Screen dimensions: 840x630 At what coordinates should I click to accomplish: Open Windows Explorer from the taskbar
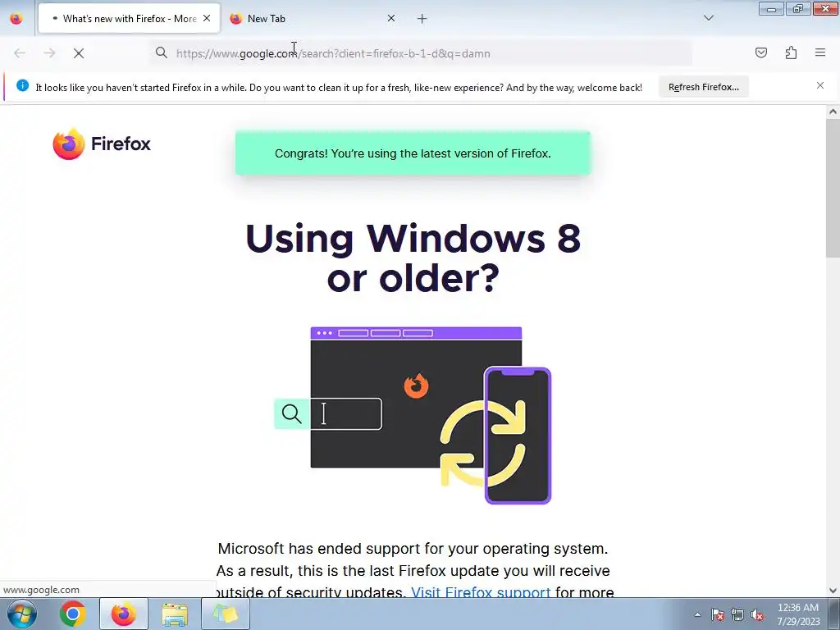pos(175,614)
